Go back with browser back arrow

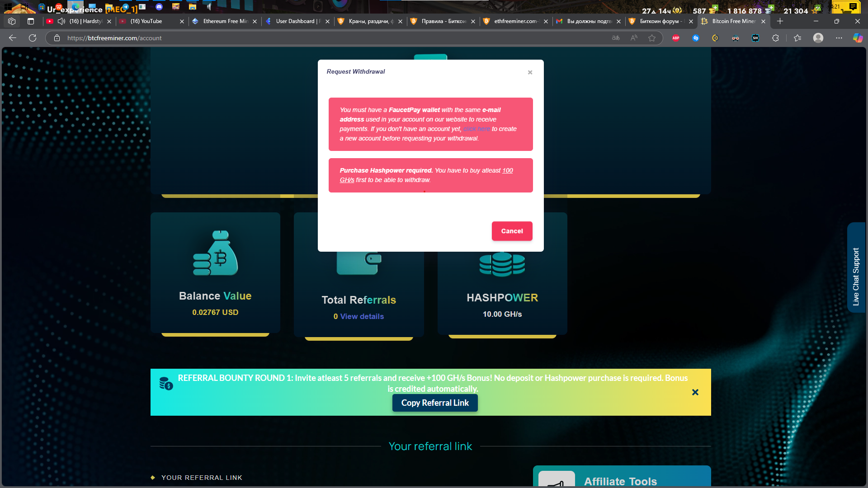pos(13,38)
